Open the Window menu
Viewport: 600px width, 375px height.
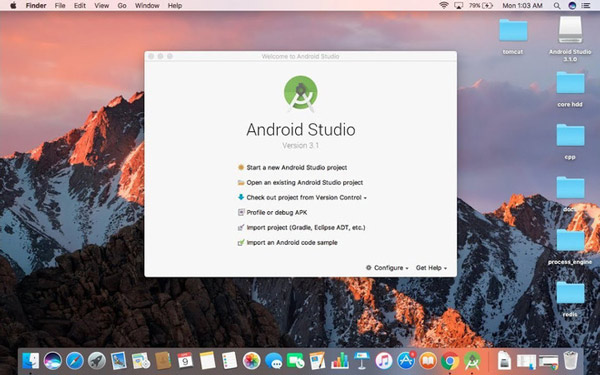pos(147,5)
